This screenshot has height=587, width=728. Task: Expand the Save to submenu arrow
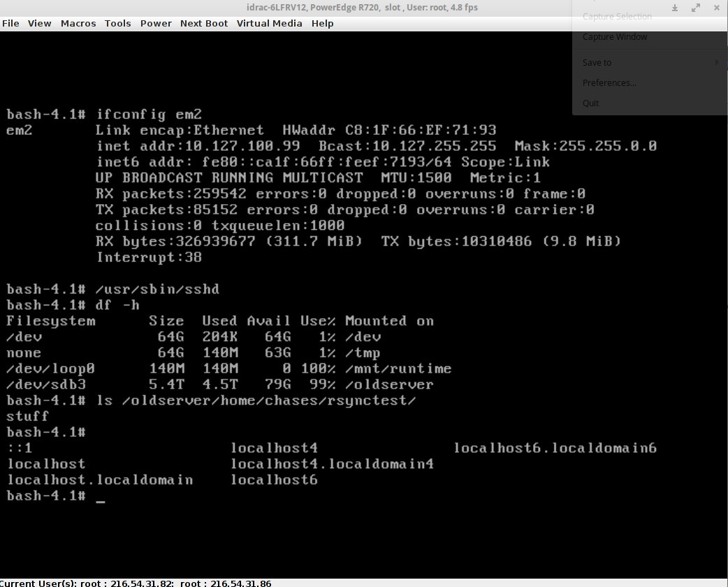(x=717, y=63)
